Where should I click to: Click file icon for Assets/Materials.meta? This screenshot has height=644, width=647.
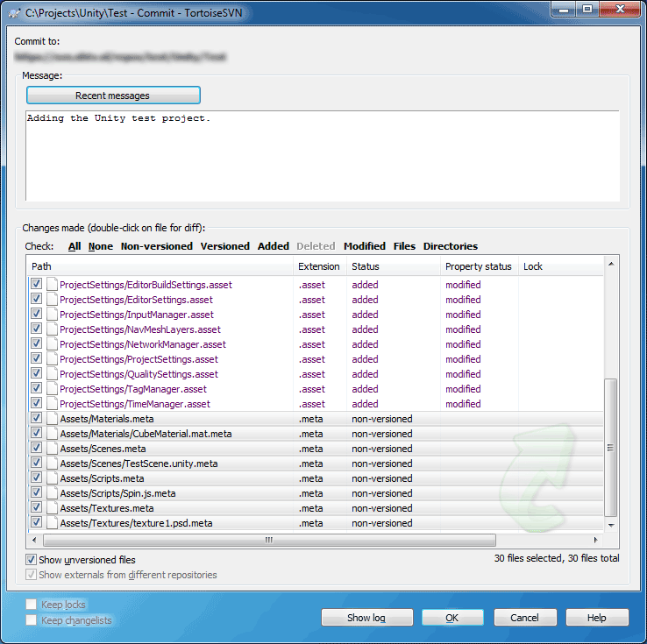tap(52, 419)
